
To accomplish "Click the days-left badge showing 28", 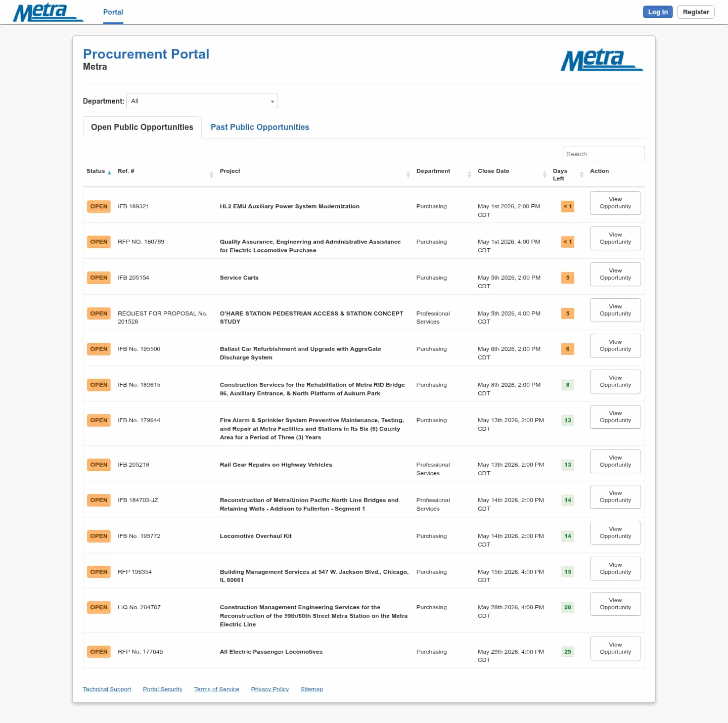I will pyautogui.click(x=568, y=608).
